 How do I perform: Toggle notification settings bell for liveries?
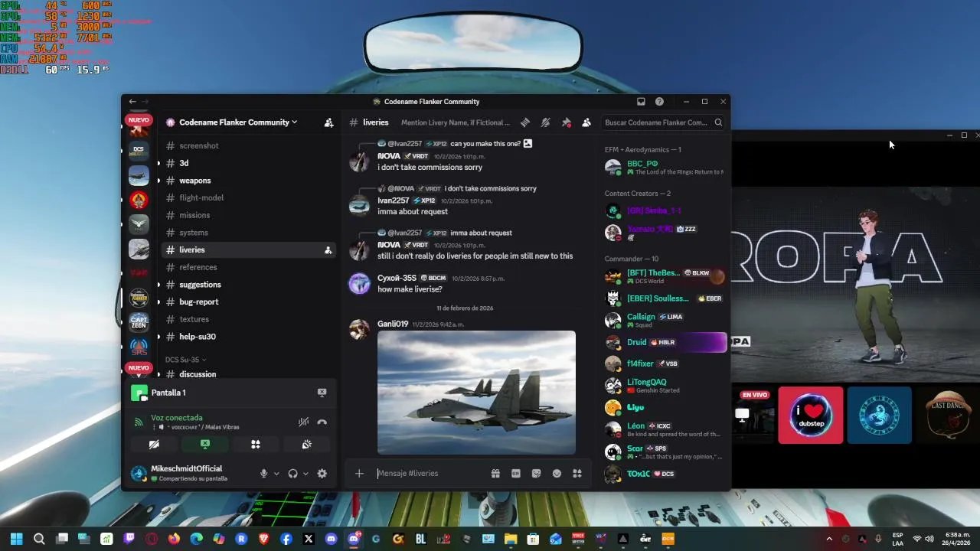pyautogui.click(x=545, y=122)
